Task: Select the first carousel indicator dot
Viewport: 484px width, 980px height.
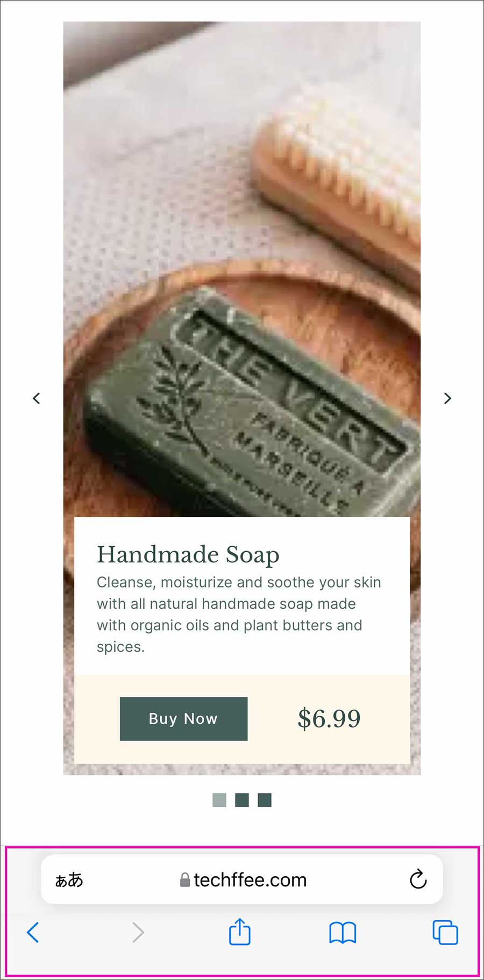Action: (x=219, y=800)
